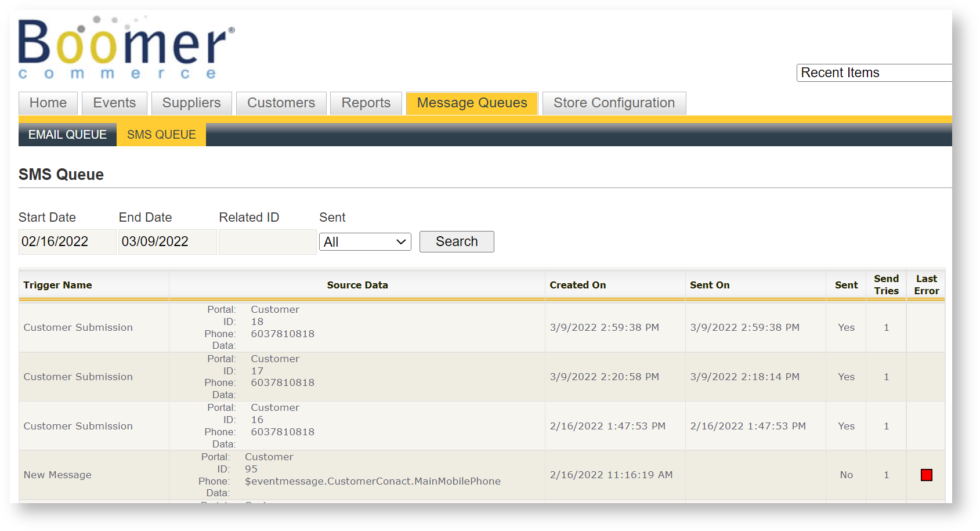This screenshot has width=980, height=531.
Task: Select the New Message row
Action: [x=57, y=475]
